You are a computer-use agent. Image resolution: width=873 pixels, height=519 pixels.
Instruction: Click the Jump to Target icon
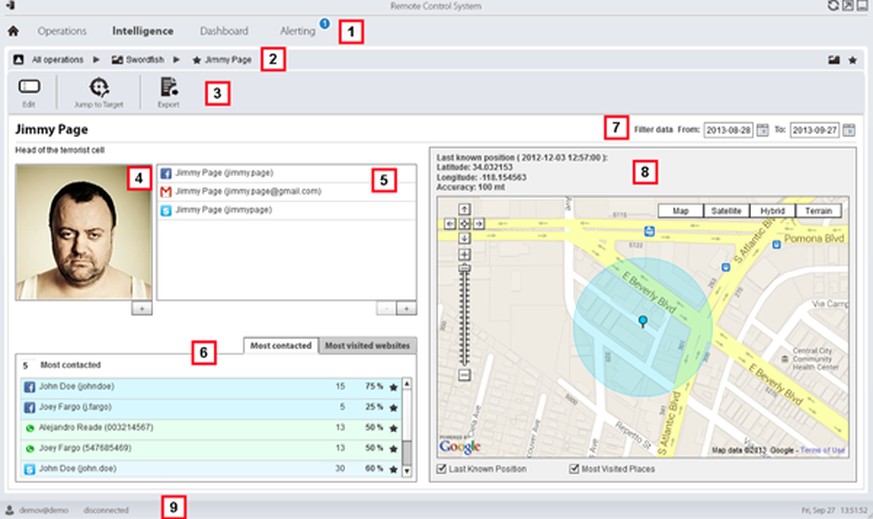click(98, 88)
